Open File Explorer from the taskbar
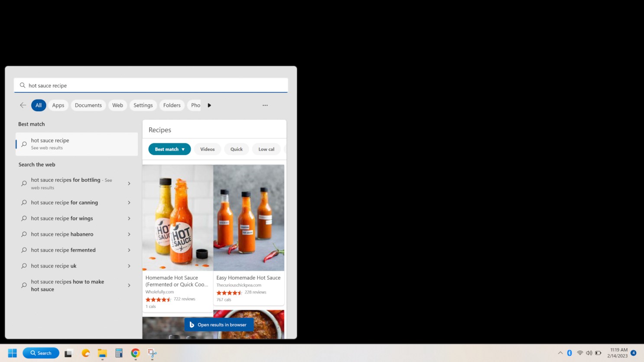 coord(102,353)
